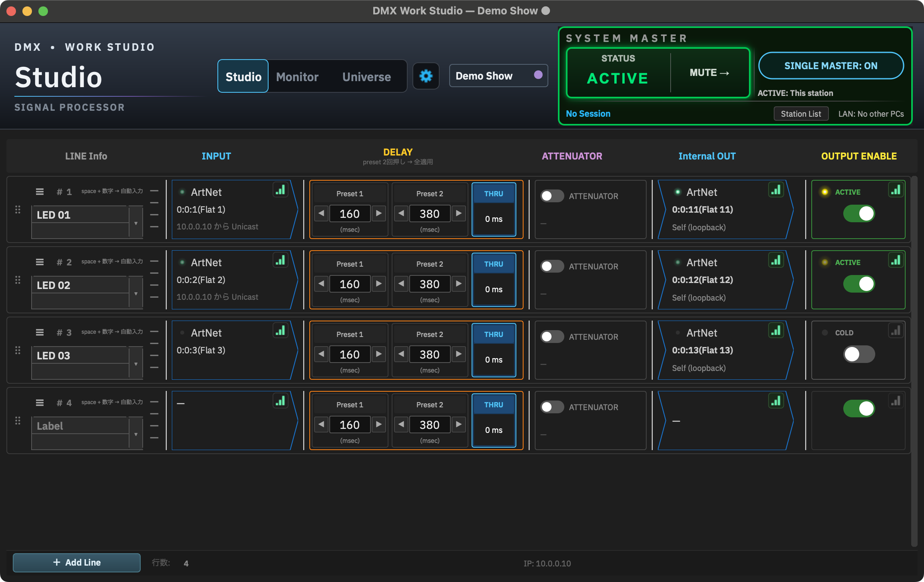Screen dimensions: 924x582
Task: Click the Add Line button
Action: (77, 562)
